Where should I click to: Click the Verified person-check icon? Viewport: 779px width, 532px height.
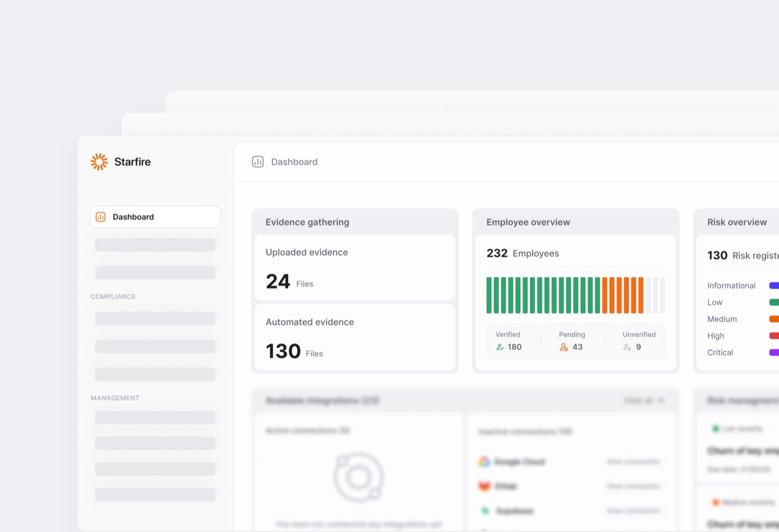pos(500,347)
